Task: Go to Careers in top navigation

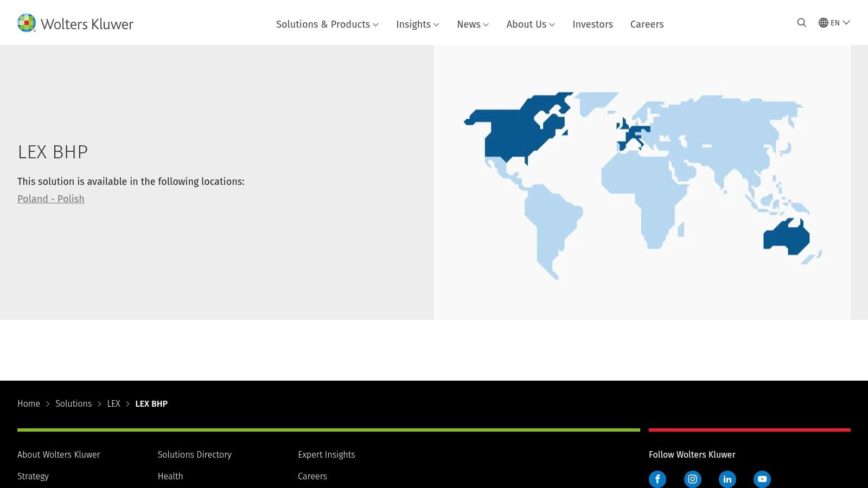Action: tap(647, 24)
